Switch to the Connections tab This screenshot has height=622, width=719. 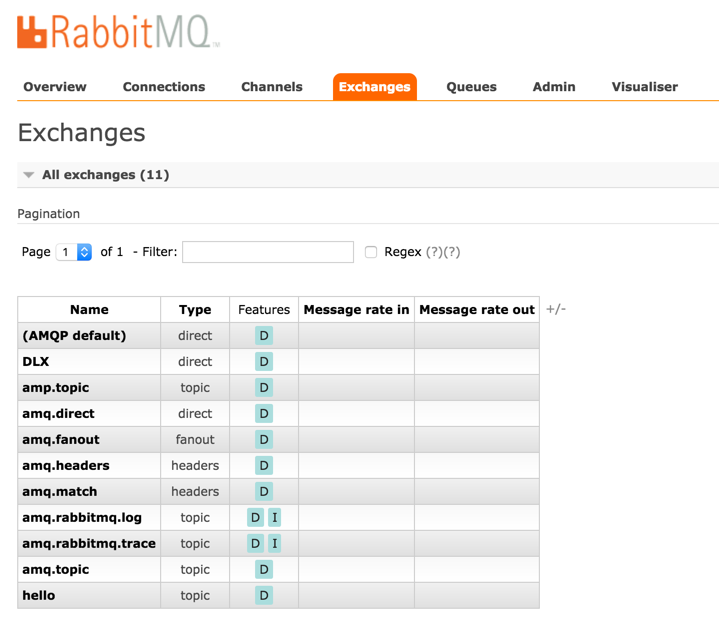pos(164,87)
